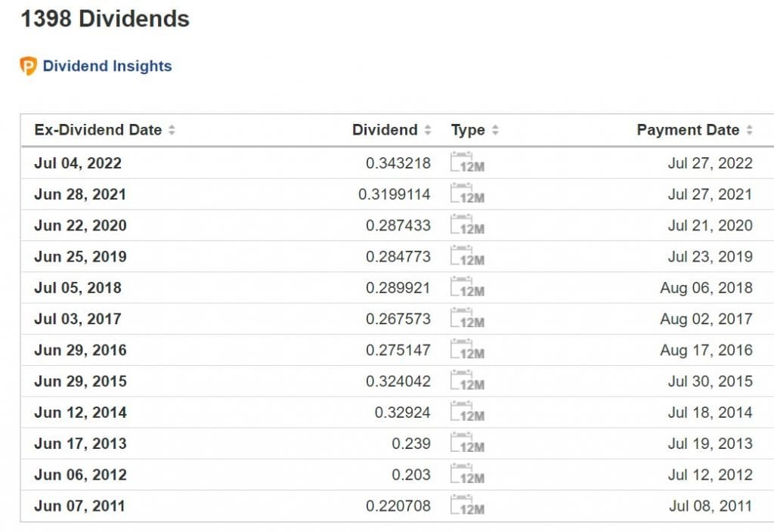Select the Jul 05, 2018 ex-dividend date
The image size is (774, 532).
point(78,288)
